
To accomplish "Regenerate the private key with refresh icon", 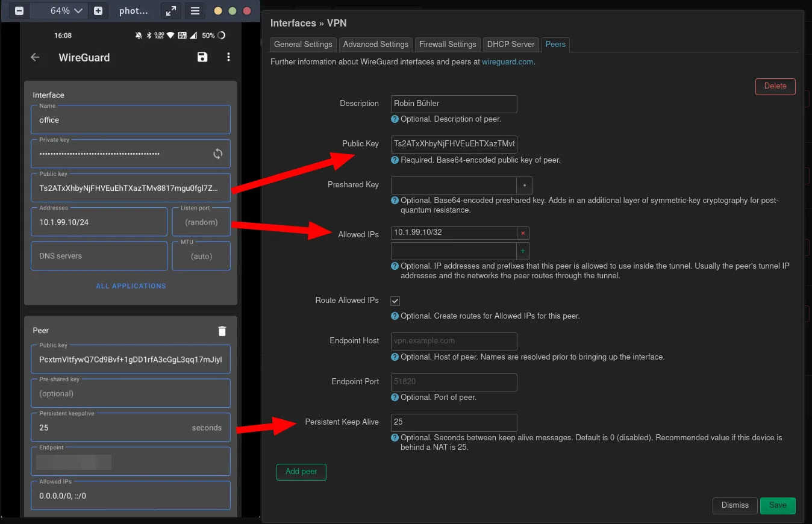I will point(217,154).
